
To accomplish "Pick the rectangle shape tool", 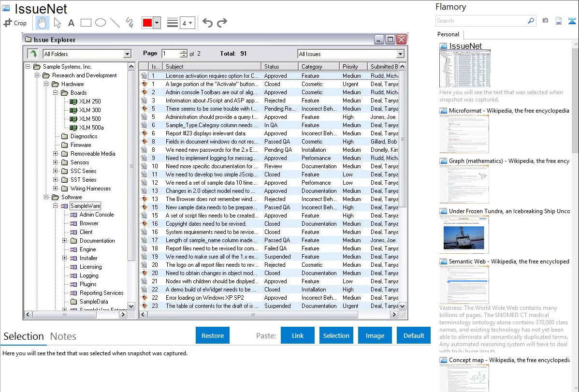I will point(86,23).
